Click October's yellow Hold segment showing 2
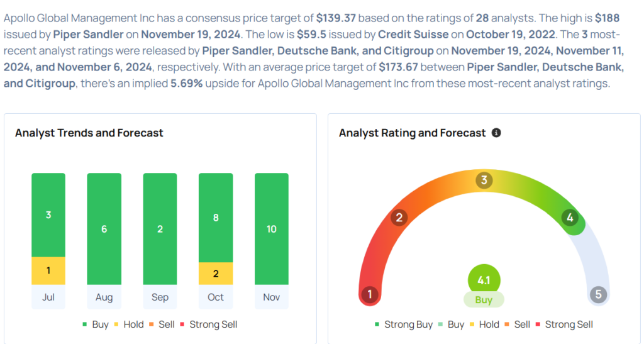Screen dimensions: 644x344 216,274
